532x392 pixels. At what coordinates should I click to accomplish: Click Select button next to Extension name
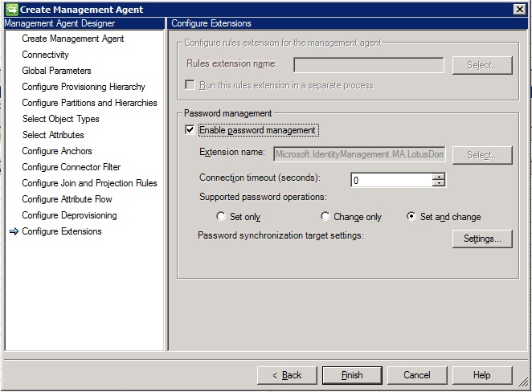[482, 155]
